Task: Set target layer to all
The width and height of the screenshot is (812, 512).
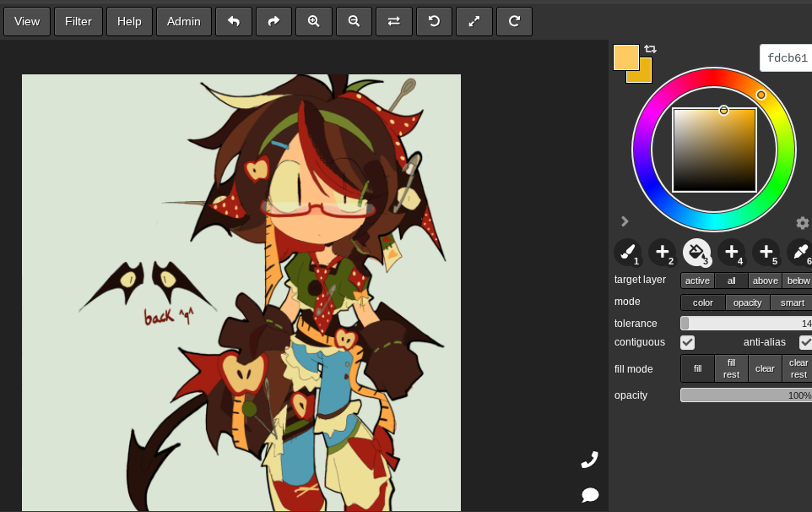Action: 731,281
